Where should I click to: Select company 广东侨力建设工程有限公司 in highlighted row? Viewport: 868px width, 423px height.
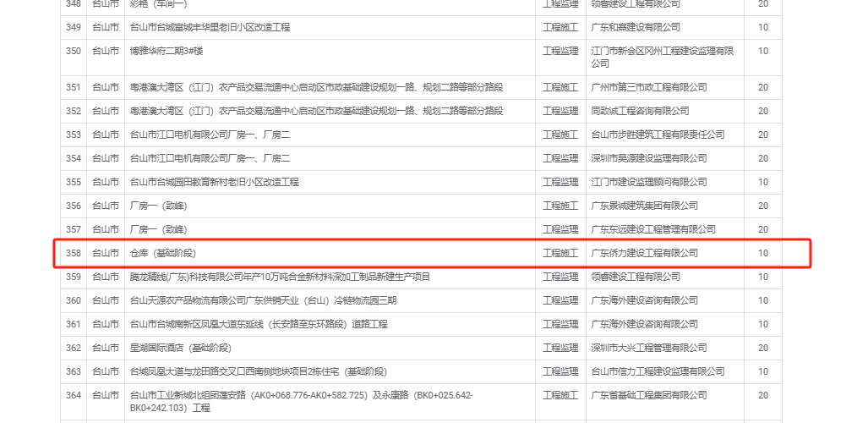pyautogui.click(x=644, y=253)
